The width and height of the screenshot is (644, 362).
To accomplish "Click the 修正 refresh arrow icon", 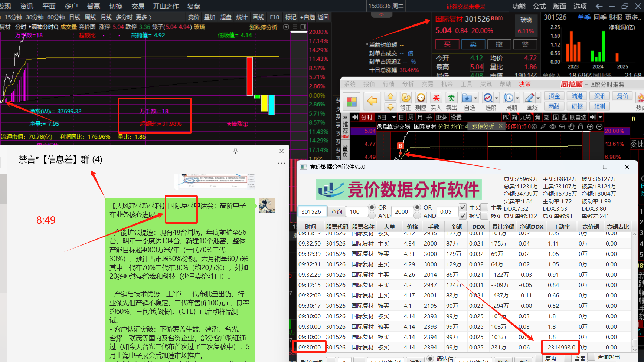I will [406, 98].
